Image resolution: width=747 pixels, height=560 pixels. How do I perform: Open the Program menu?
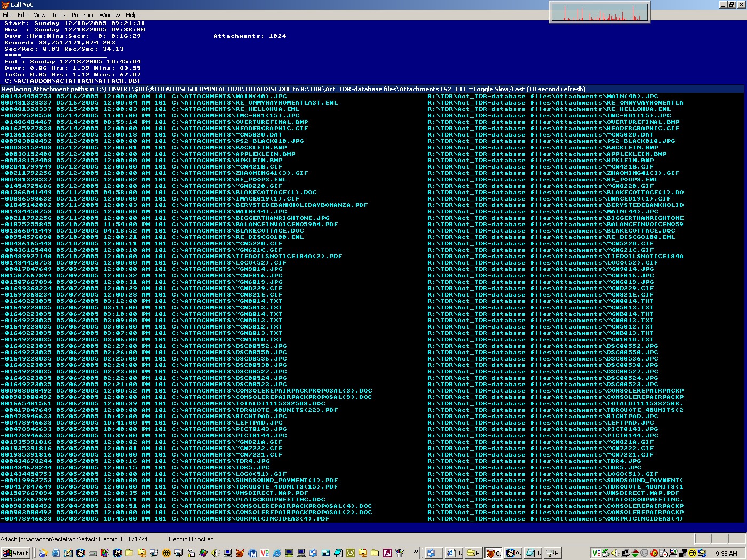tap(82, 15)
